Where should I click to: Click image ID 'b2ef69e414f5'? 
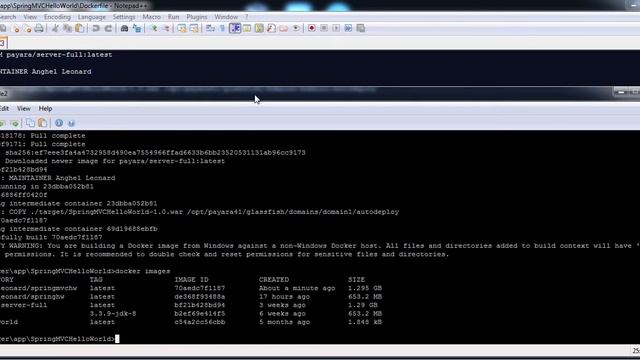tap(200, 313)
